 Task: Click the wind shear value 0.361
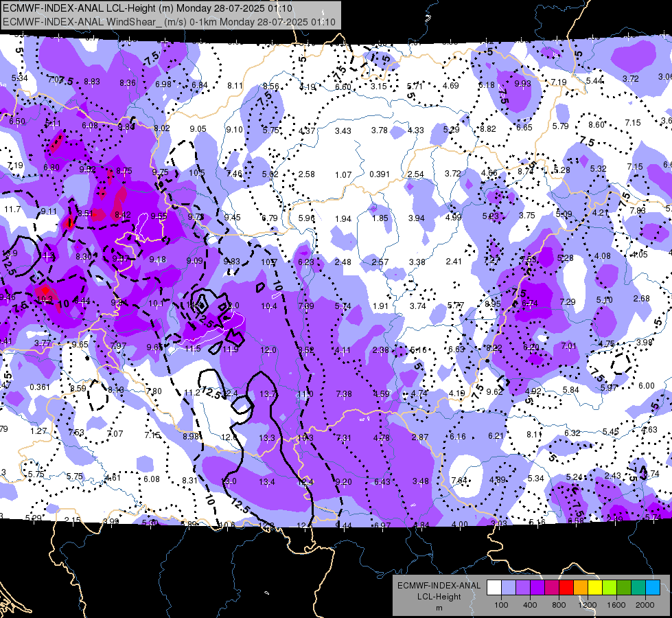click(x=40, y=387)
